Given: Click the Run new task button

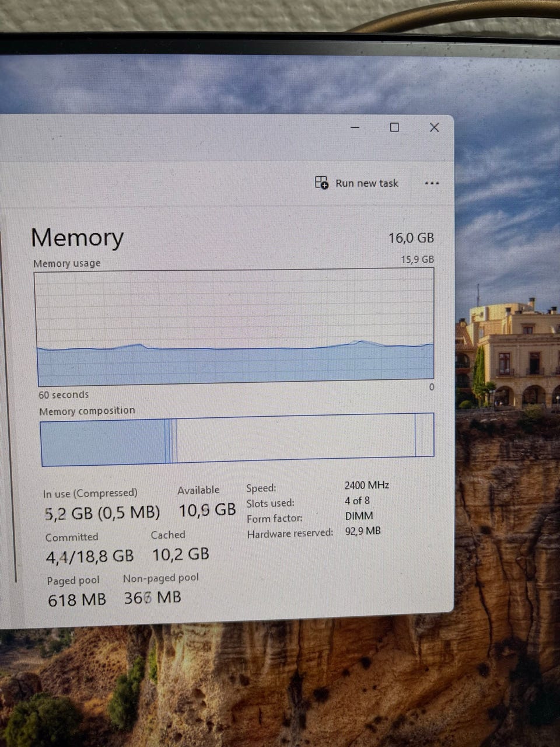Looking at the screenshot, I should 356,183.
